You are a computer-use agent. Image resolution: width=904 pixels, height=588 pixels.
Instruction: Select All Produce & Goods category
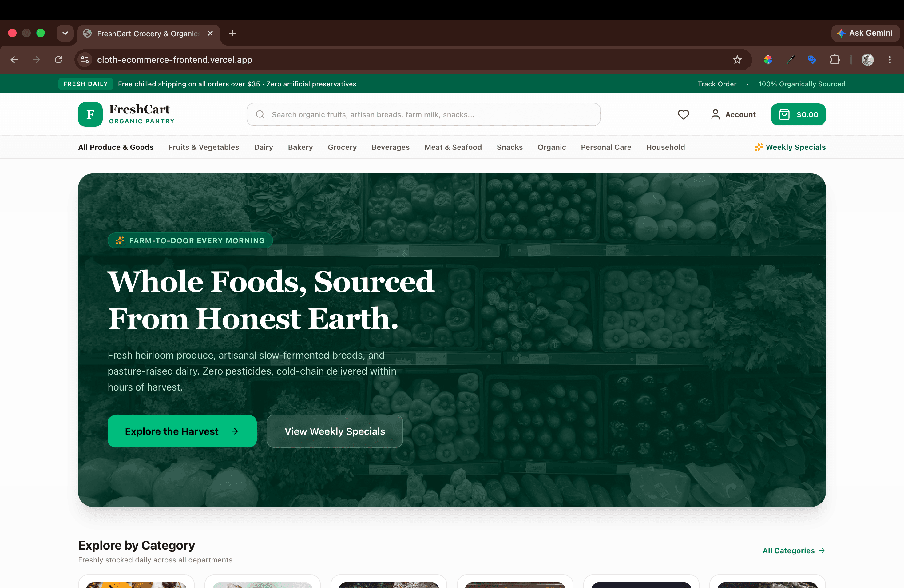116,147
